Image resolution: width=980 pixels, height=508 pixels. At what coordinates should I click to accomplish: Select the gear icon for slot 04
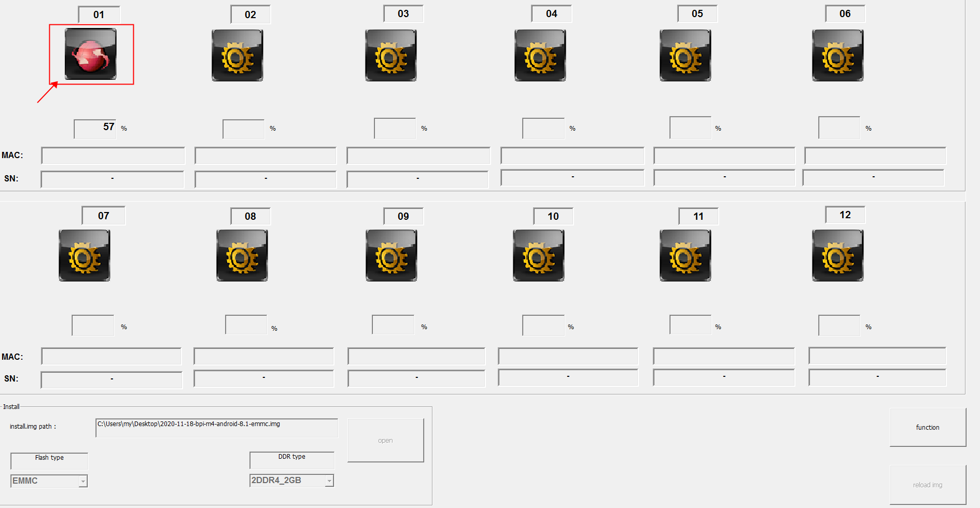coord(540,55)
